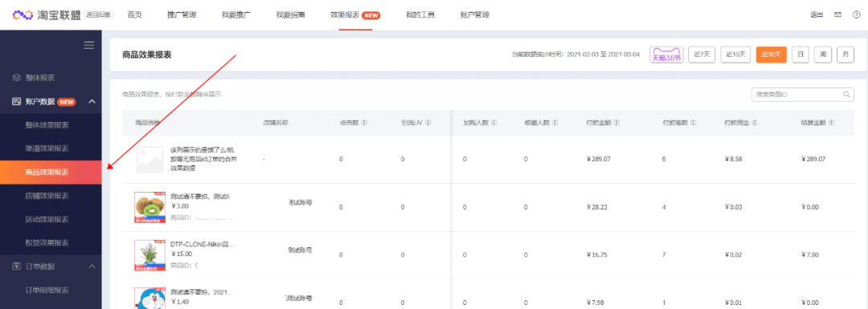
Task: Open 我的工具 in top navigation
Action: click(420, 15)
